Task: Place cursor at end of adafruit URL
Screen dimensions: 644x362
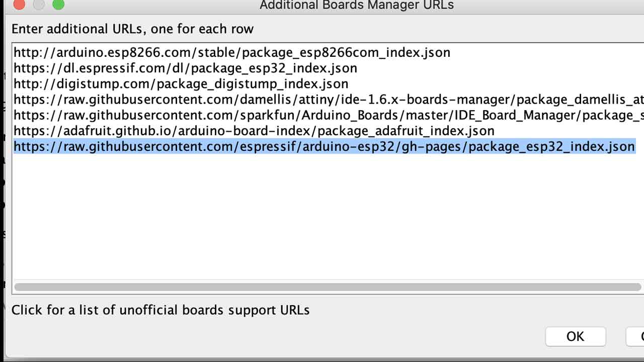Action: [x=495, y=131]
